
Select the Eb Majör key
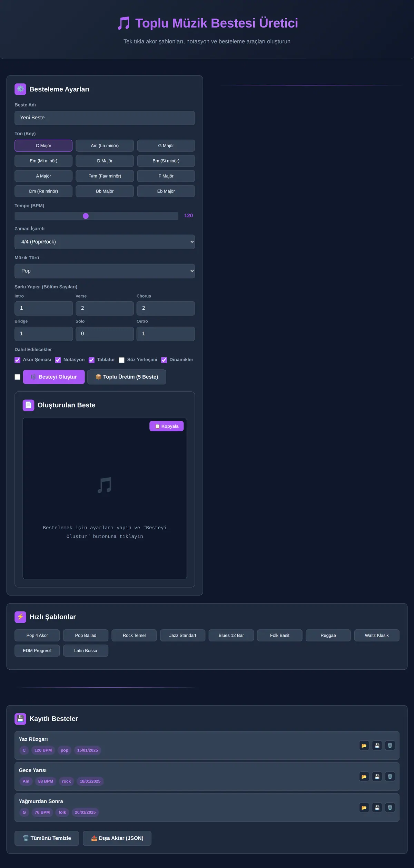166,191
